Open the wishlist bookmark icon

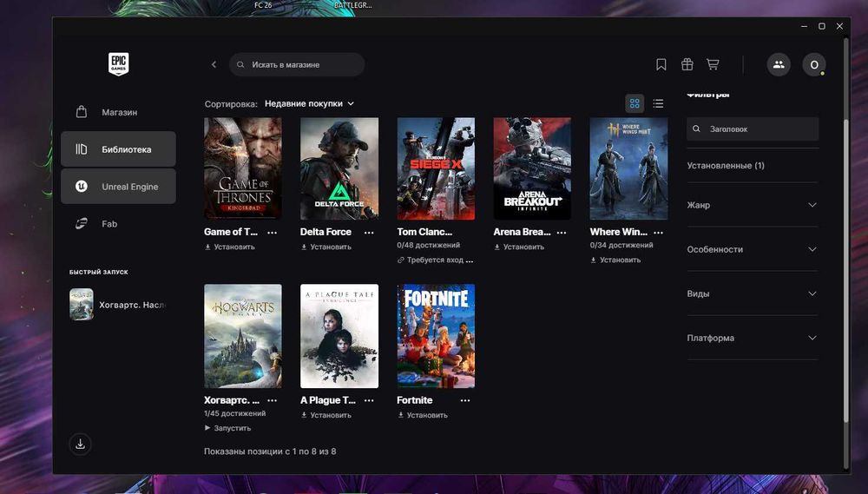[x=661, y=65]
